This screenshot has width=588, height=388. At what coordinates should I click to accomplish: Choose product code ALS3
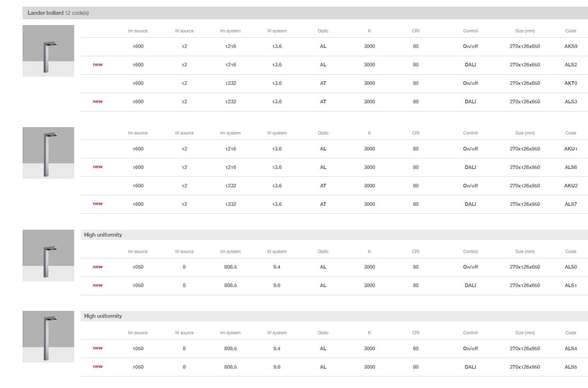click(570, 102)
